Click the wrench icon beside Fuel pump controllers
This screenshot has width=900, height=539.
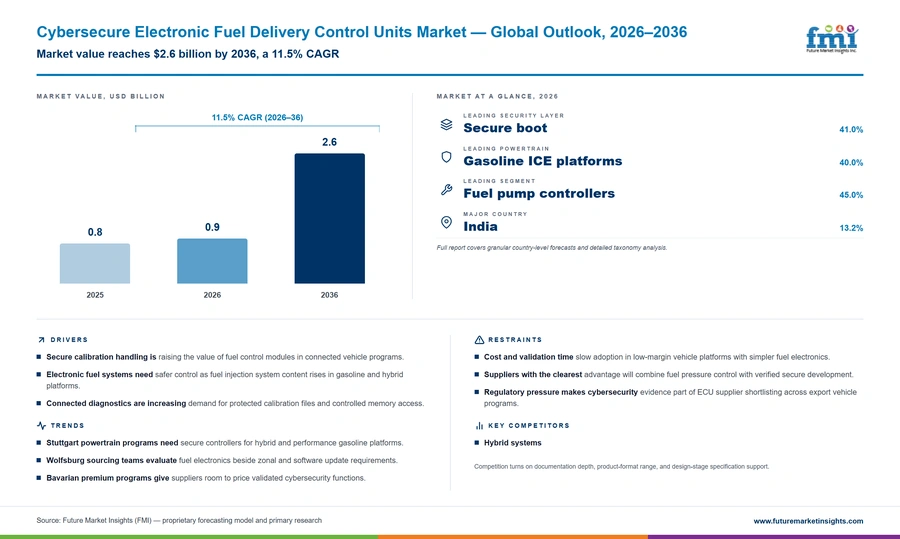[x=446, y=189]
